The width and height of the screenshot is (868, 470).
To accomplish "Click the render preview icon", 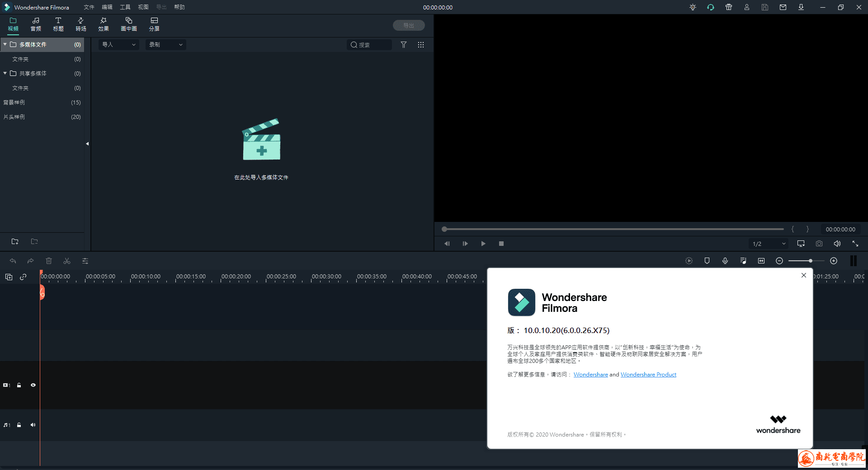I will tap(689, 261).
